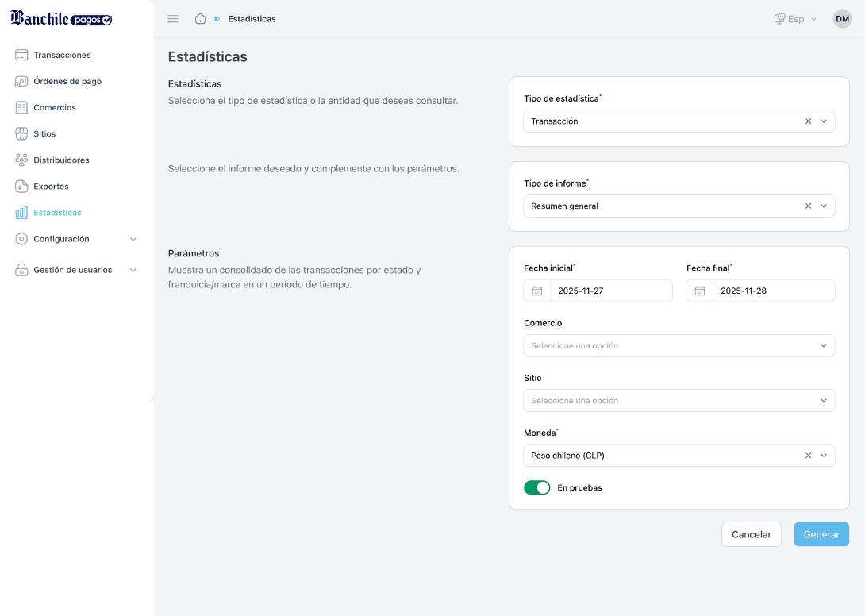Image resolution: width=865 pixels, height=616 pixels.
Task: Open the Moneda dropdown
Action: [x=679, y=456]
